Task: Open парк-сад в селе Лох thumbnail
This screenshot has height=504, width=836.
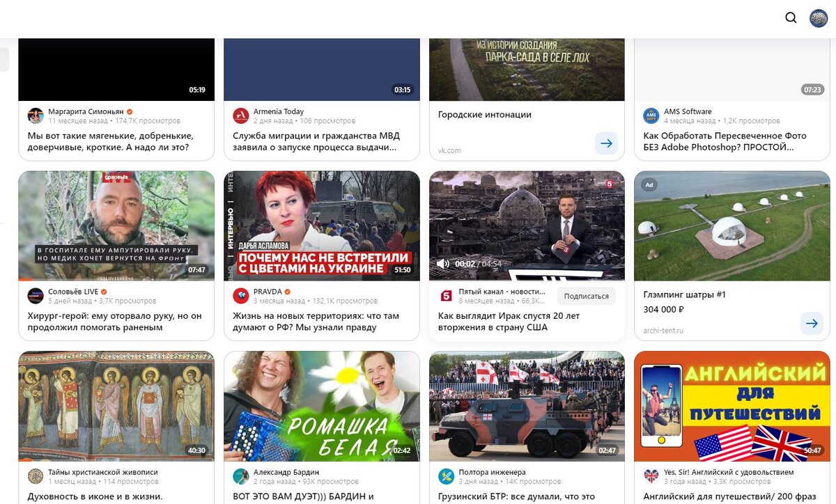Action: click(x=527, y=70)
